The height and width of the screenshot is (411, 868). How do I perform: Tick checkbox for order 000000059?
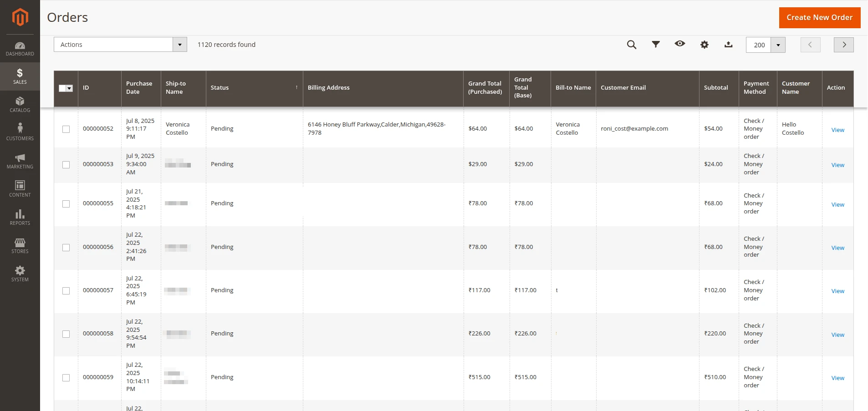[x=66, y=378]
